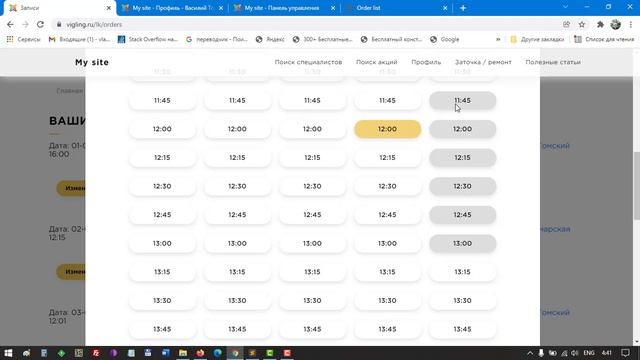Viewport: 640px width, 360px height.
Task: Select the grey 12:30 time slot
Action: [x=462, y=186]
